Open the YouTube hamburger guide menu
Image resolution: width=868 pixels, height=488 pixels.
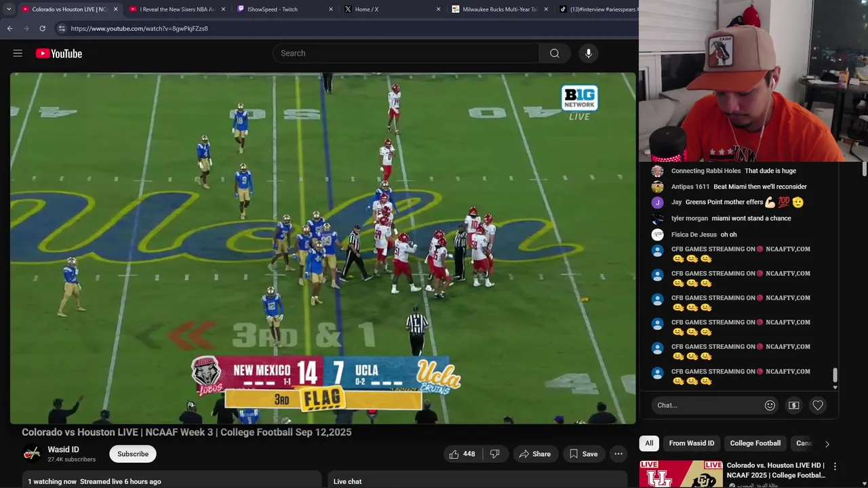coord(18,54)
